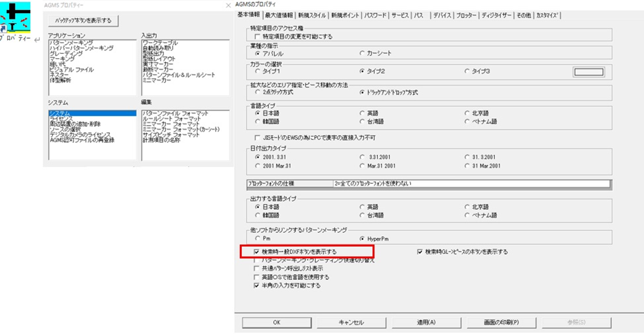
Task: Switch to the ディジタイザー tab
Action: 496,15
